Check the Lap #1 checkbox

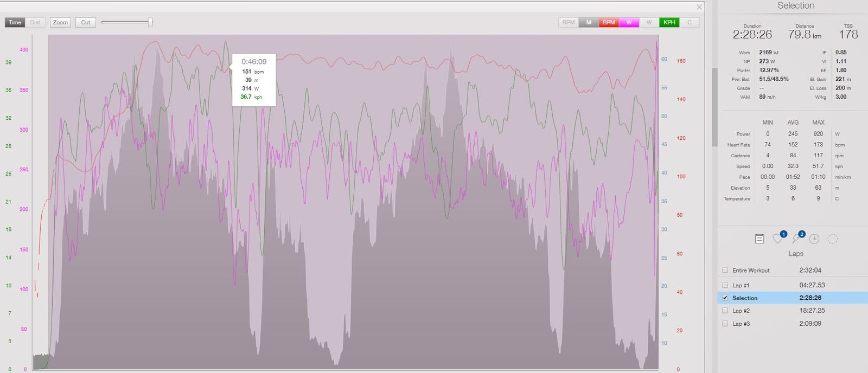point(725,285)
